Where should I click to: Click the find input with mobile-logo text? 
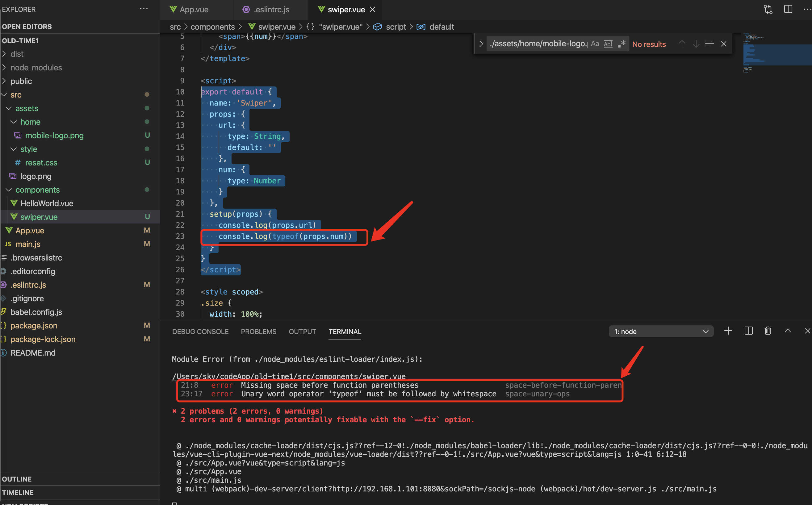(x=538, y=44)
